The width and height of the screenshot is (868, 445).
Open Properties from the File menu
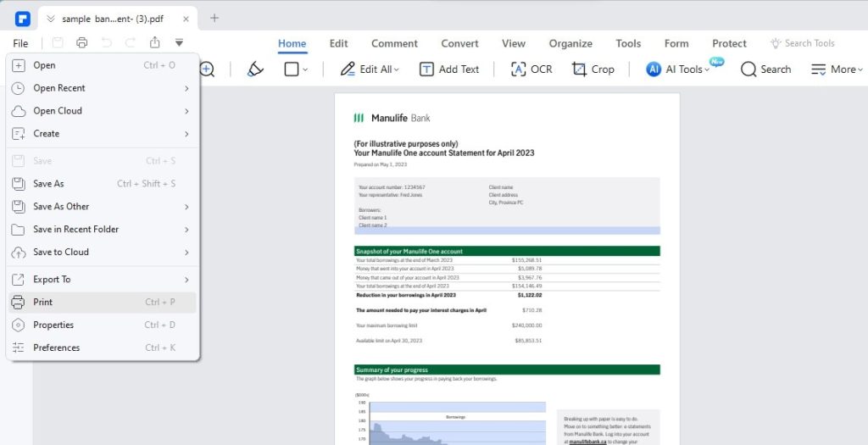tap(103, 325)
